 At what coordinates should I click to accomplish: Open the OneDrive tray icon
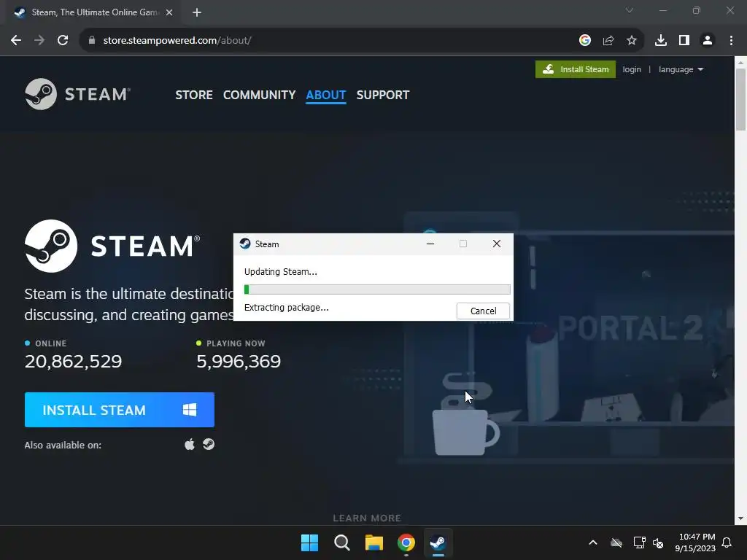click(x=616, y=542)
